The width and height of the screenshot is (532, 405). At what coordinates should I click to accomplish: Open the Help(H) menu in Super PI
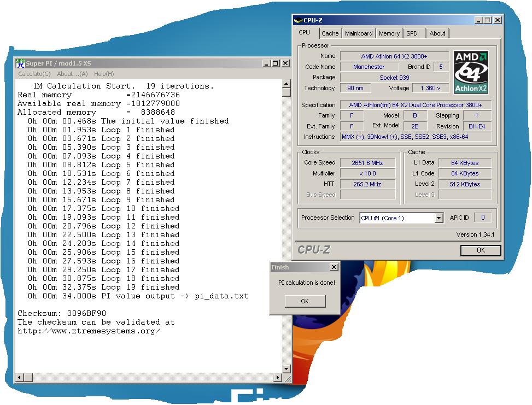click(104, 74)
